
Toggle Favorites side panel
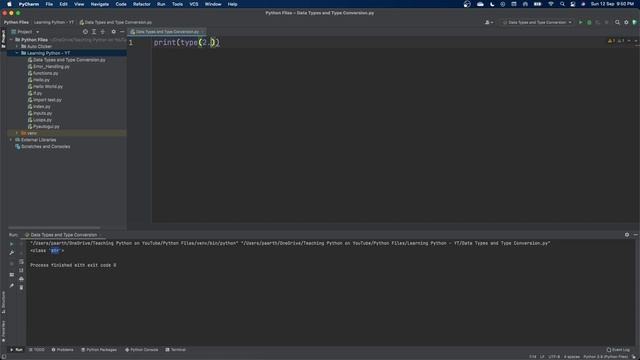click(4, 331)
